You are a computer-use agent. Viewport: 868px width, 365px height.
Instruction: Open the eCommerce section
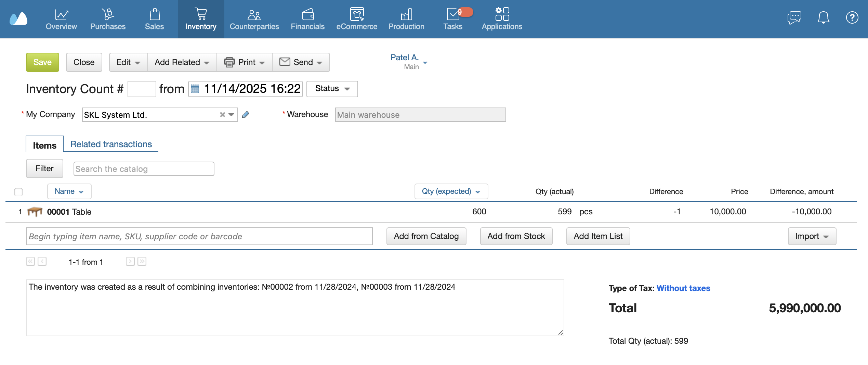[x=357, y=19]
